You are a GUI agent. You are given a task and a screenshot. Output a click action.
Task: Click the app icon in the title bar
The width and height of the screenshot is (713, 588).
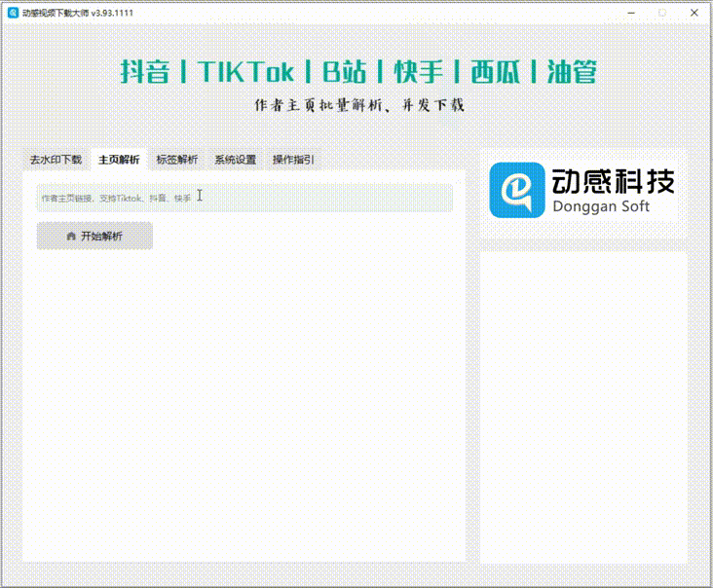pyautogui.click(x=13, y=13)
